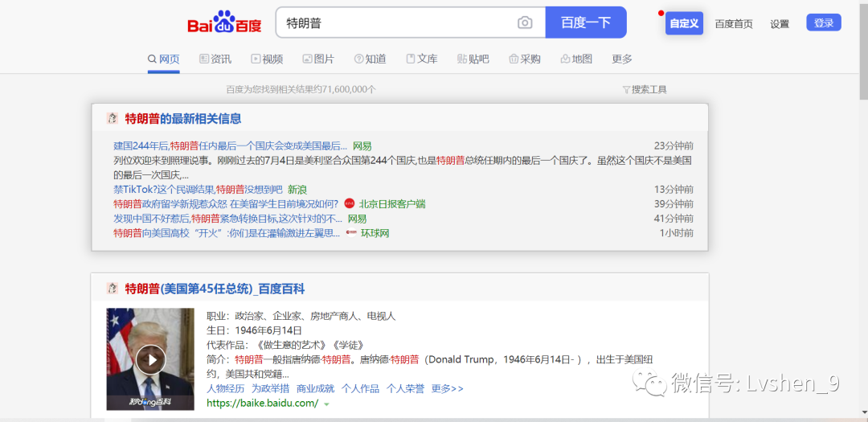Image resolution: width=868 pixels, height=422 pixels.
Task: Open 为政举措 section link
Action: point(270,389)
